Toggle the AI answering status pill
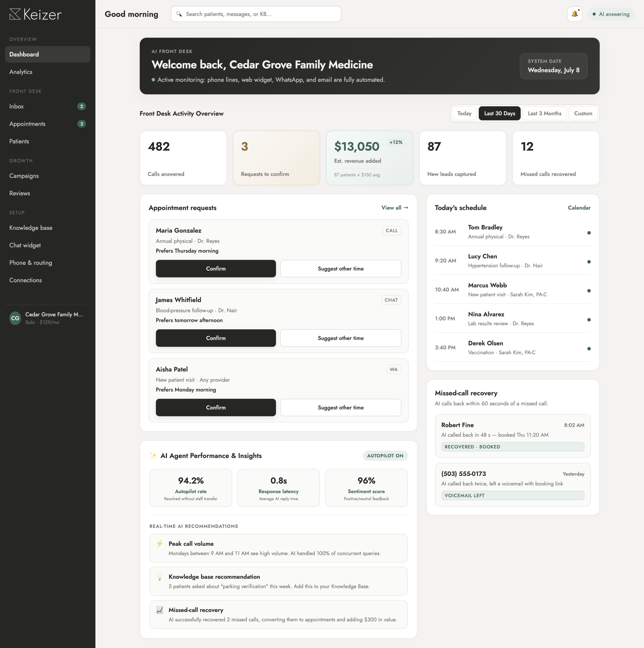This screenshot has height=648, width=644. coord(611,14)
